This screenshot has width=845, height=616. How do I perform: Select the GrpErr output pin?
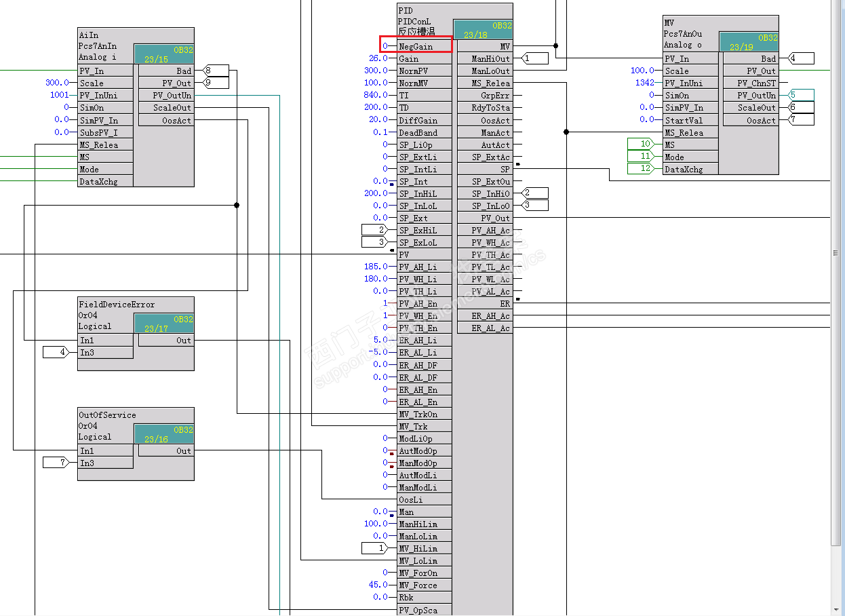pyautogui.click(x=484, y=95)
